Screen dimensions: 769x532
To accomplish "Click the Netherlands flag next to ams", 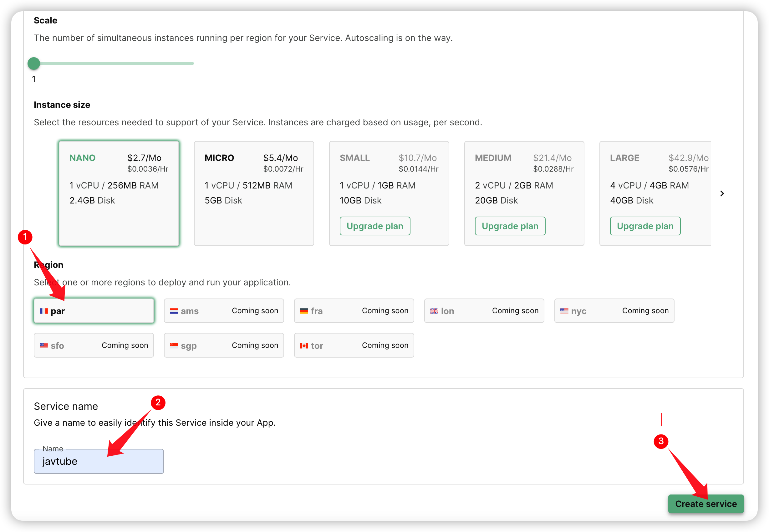I will [174, 311].
